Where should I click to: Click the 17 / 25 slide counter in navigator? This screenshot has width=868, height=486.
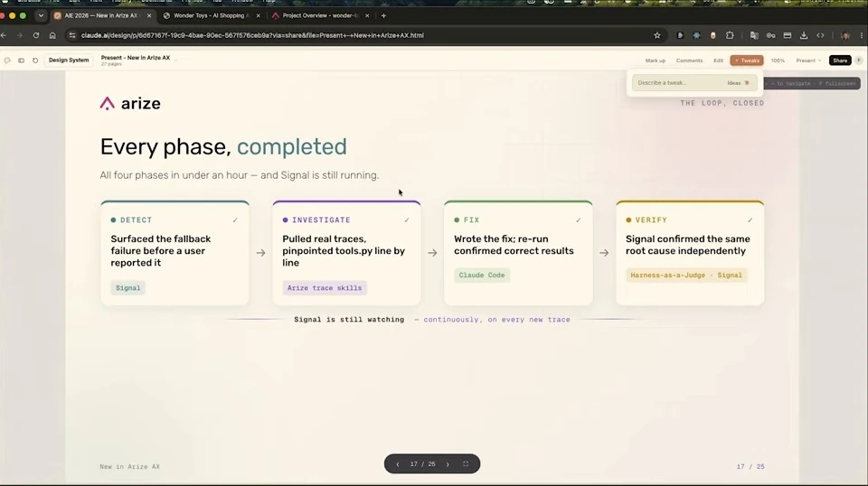click(x=423, y=464)
